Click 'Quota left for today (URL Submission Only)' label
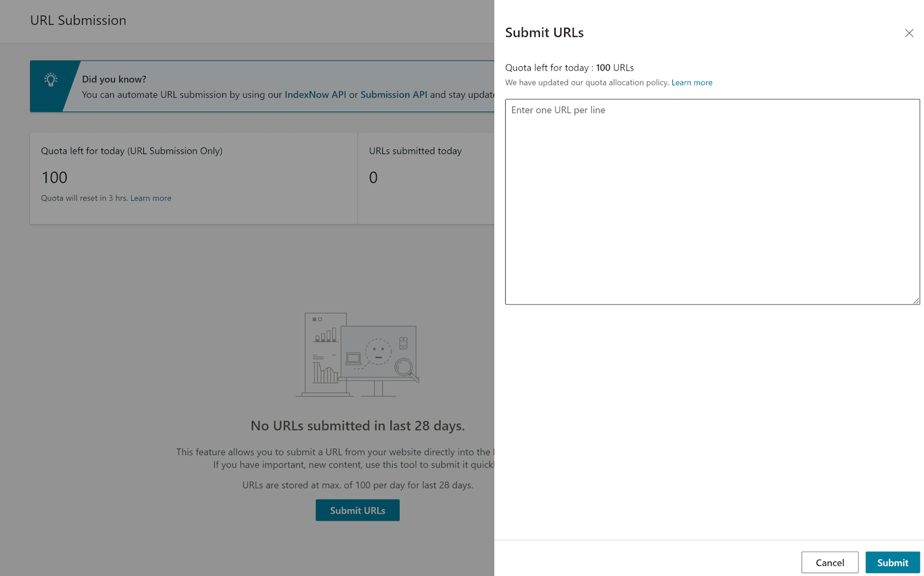Image resolution: width=924 pixels, height=576 pixels. coord(132,151)
